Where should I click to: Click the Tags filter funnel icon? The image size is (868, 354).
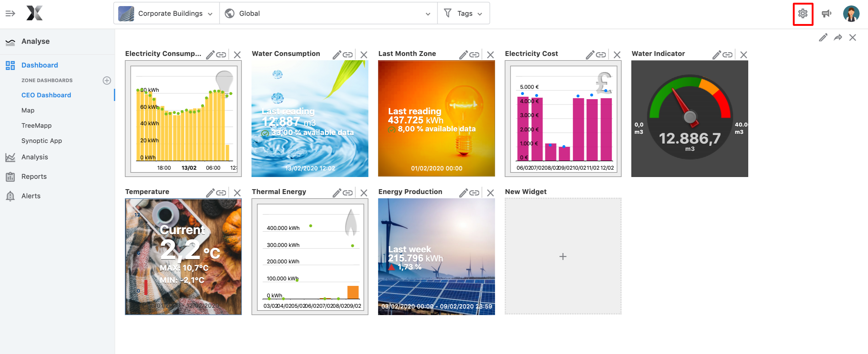[447, 13]
